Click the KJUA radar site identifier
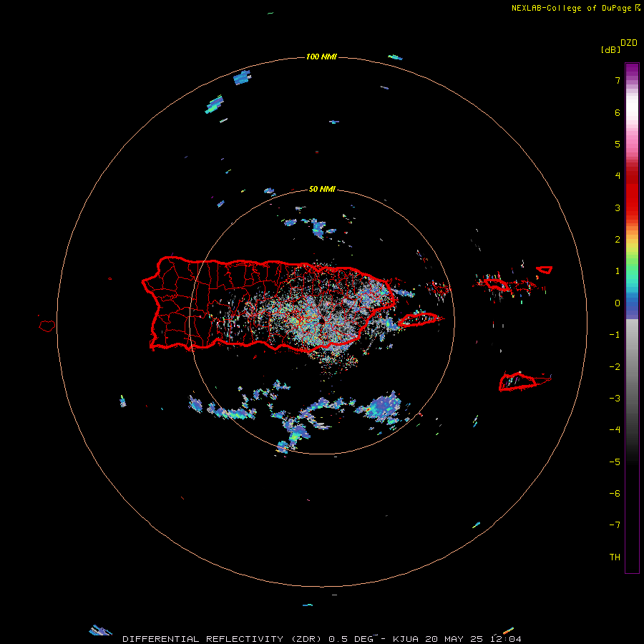644x644 pixels. [x=407, y=639]
